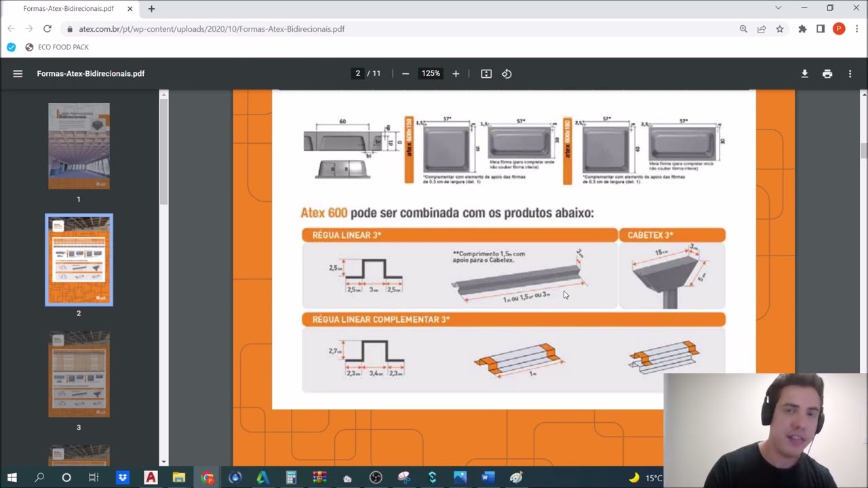
Task: Click the address bar URL field
Action: (x=400, y=29)
